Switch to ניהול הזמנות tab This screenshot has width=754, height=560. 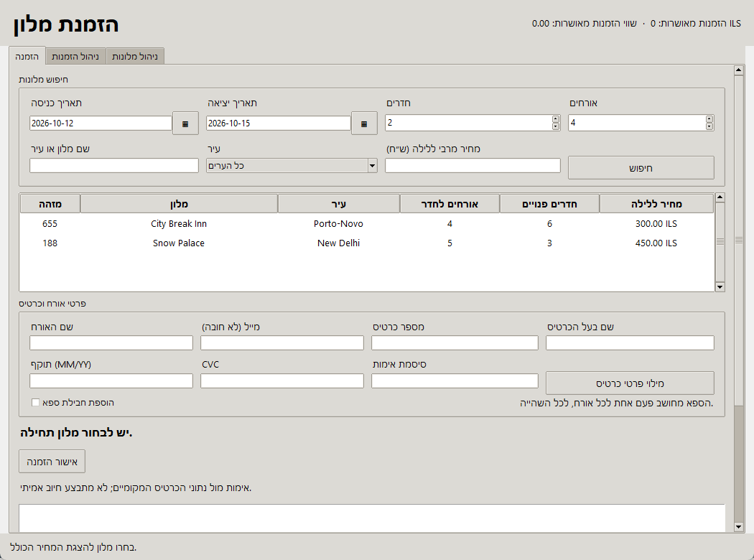tap(75, 56)
